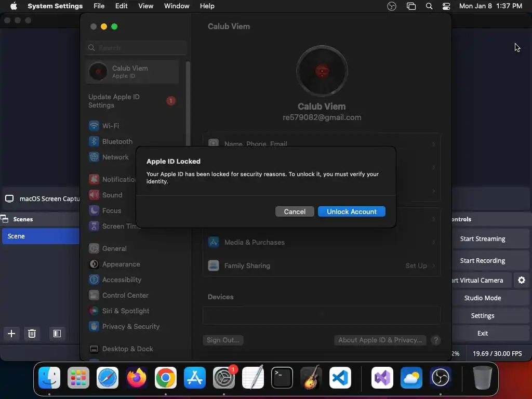Open the System Settings app menu
The width and height of the screenshot is (532, 399).
(55, 6)
